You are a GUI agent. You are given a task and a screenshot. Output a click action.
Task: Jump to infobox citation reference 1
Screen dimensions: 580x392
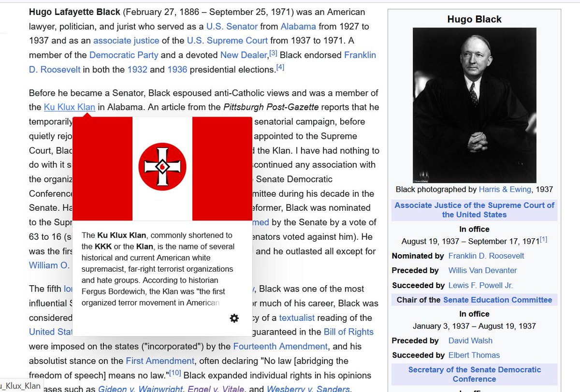pos(543,239)
